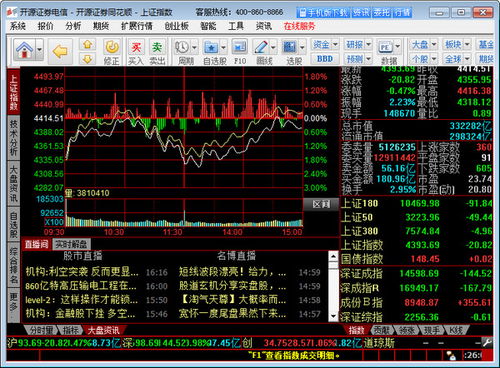Go back with the yellow left arrow
The height and width of the screenshot is (368, 500).
pos(60,51)
